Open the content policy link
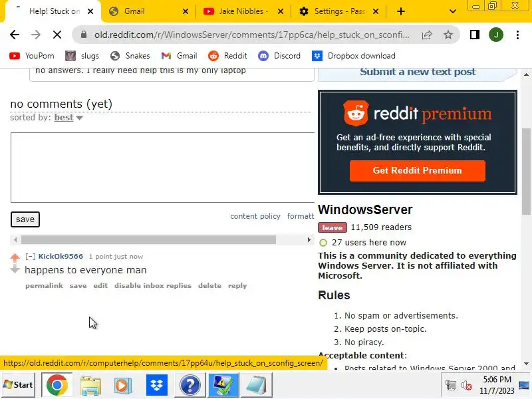532x399 pixels. coord(255,216)
